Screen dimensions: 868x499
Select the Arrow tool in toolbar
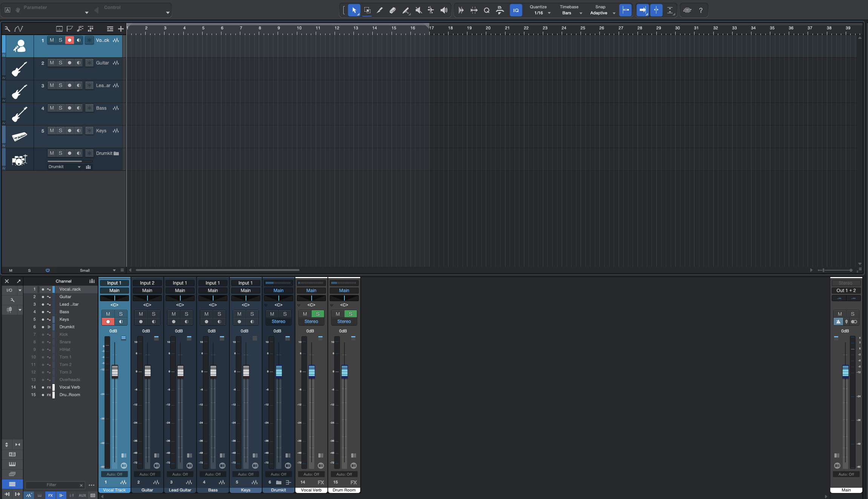pos(354,10)
